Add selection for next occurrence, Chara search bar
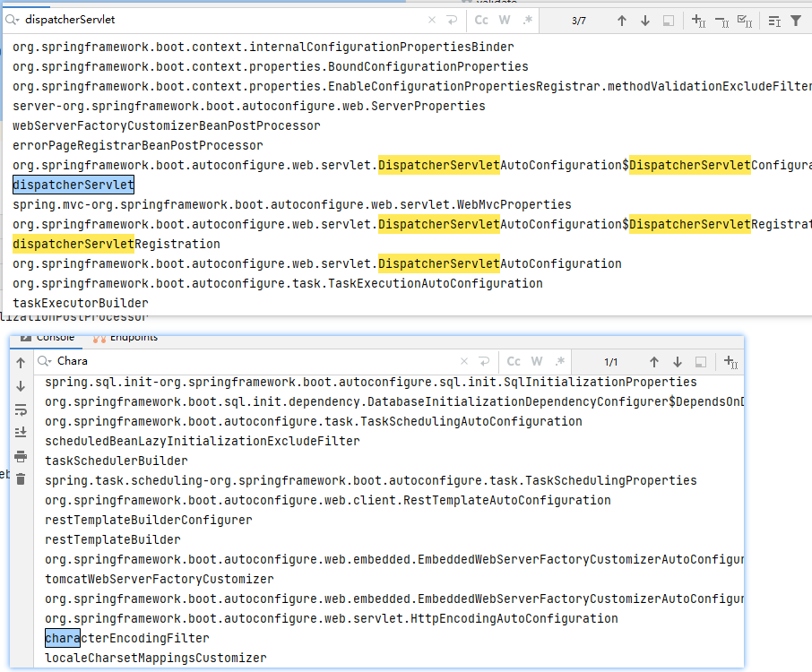 pos(730,362)
